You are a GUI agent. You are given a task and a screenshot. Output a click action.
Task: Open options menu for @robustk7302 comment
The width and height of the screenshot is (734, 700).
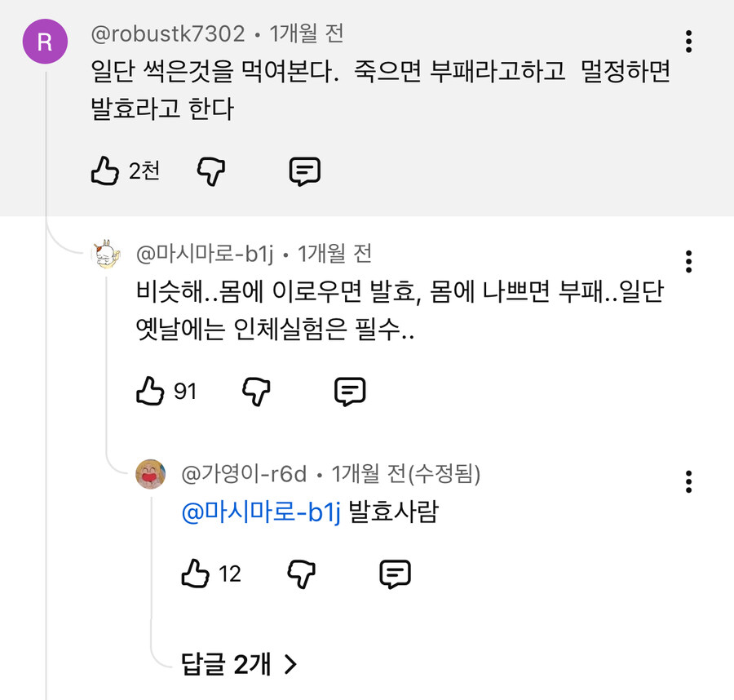[x=689, y=41]
